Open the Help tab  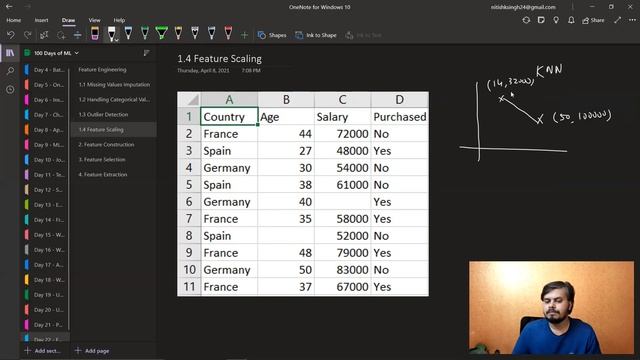click(119, 20)
